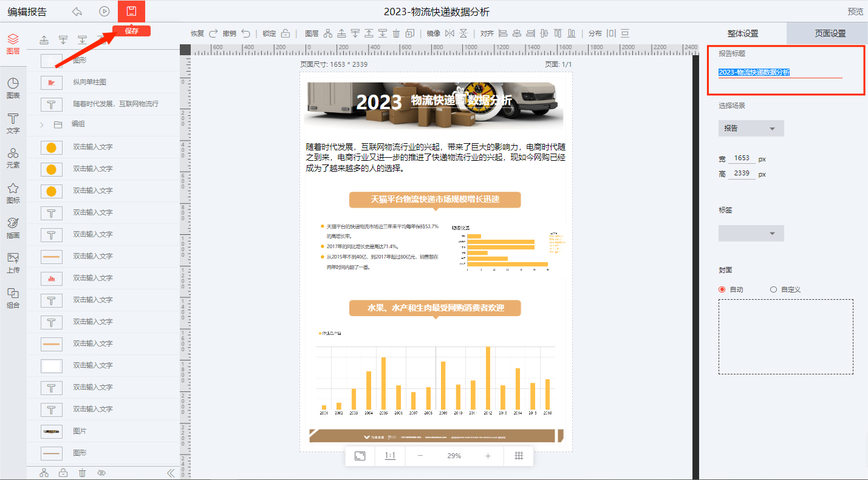Click the align vertical middle icon
The image size is (868, 480).
[x=544, y=33]
